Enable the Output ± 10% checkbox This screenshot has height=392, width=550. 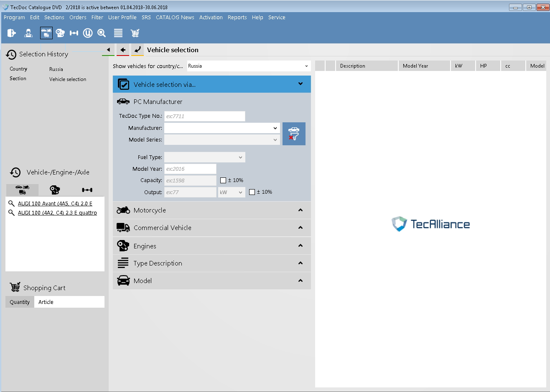click(252, 192)
